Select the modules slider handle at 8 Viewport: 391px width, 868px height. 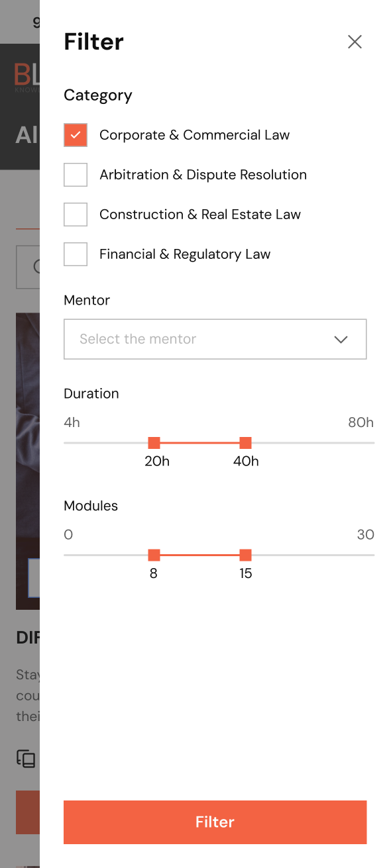click(154, 554)
